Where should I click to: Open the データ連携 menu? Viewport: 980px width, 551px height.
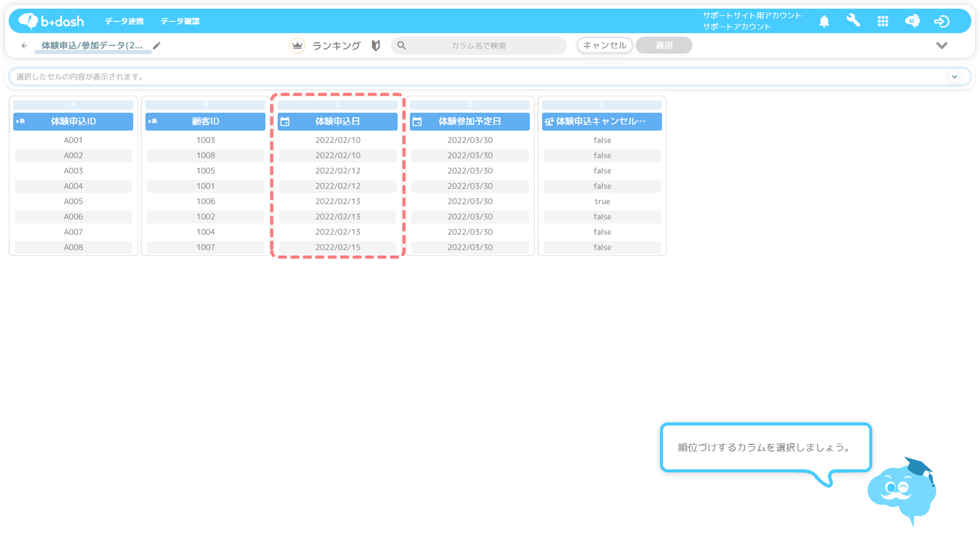[x=124, y=21]
